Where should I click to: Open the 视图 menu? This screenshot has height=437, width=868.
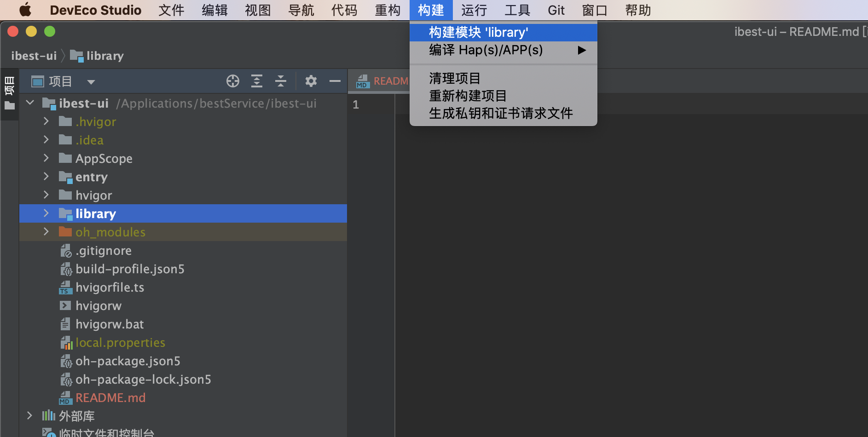tap(258, 10)
